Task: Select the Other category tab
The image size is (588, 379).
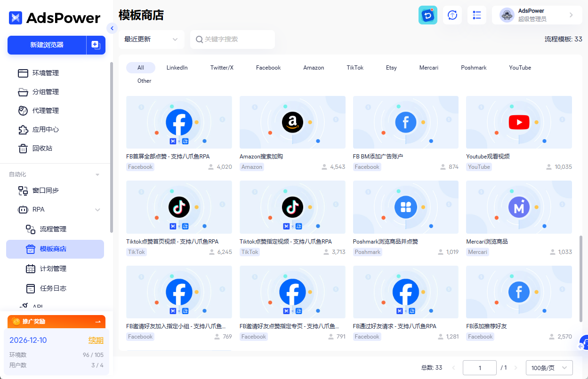Action: click(x=145, y=81)
